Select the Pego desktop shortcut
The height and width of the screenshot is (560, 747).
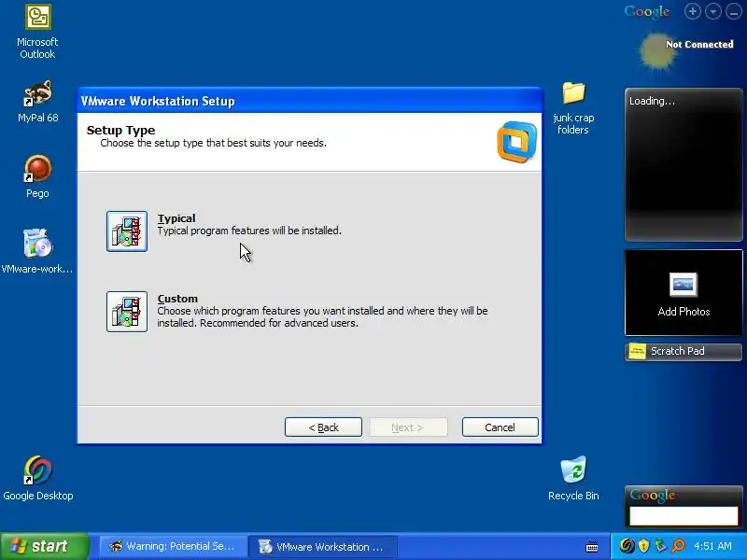tap(37, 176)
